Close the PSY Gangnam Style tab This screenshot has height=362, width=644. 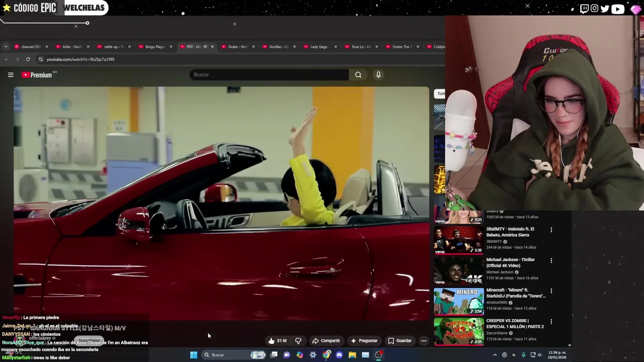(x=212, y=47)
